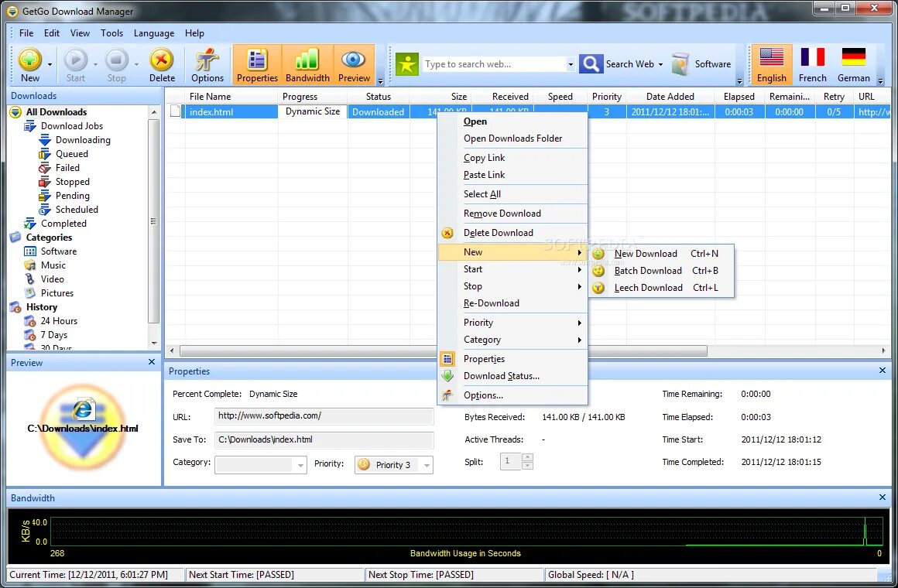
Task: Choose Select All in context menu
Action: 512,194
